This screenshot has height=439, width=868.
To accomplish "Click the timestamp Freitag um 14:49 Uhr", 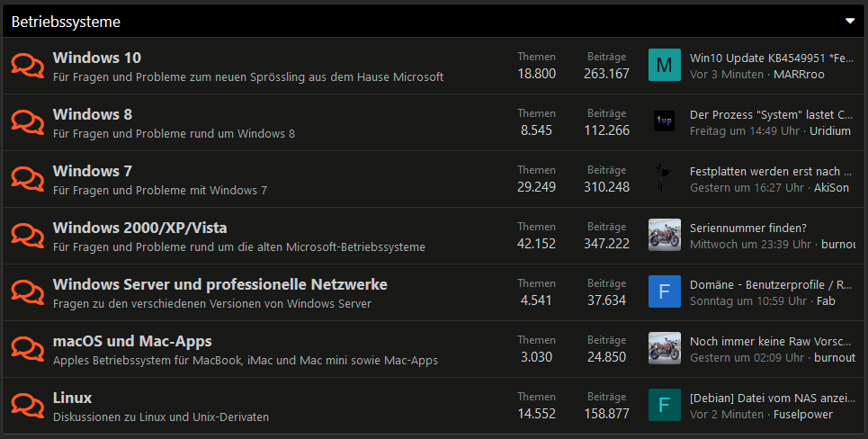I will click(x=745, y=130).
